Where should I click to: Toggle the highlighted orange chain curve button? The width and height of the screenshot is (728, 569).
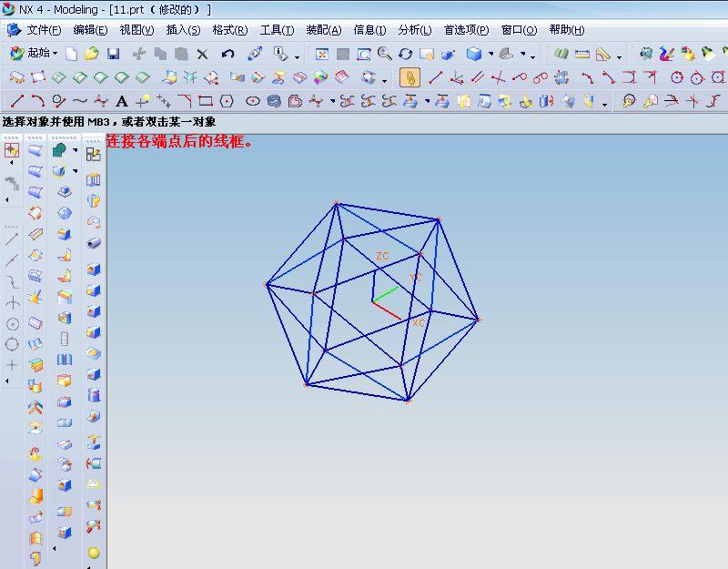[410, 77]
